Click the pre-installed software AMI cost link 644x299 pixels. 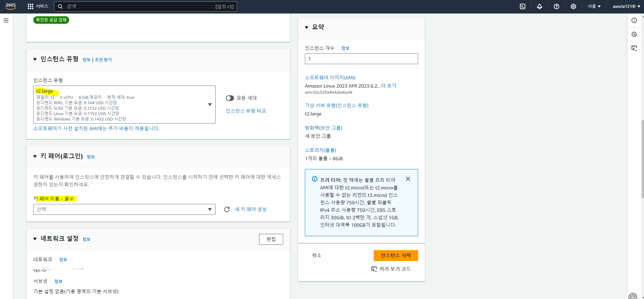tap(96, 129)
